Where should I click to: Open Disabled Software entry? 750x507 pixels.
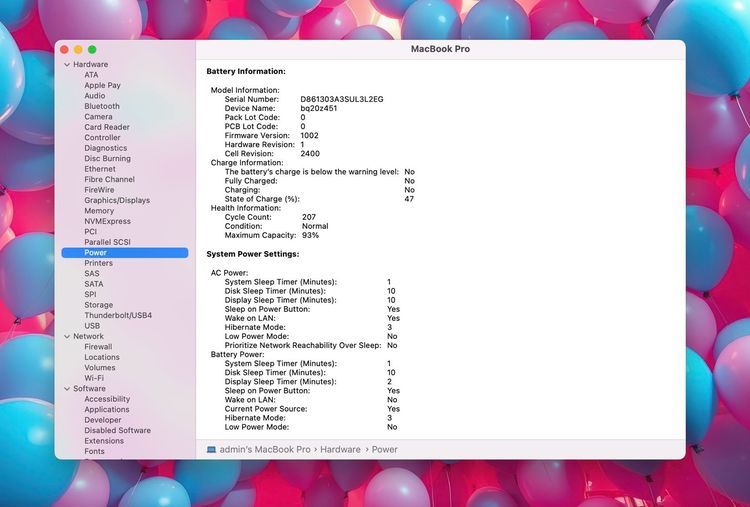click(x=118, y=430)
